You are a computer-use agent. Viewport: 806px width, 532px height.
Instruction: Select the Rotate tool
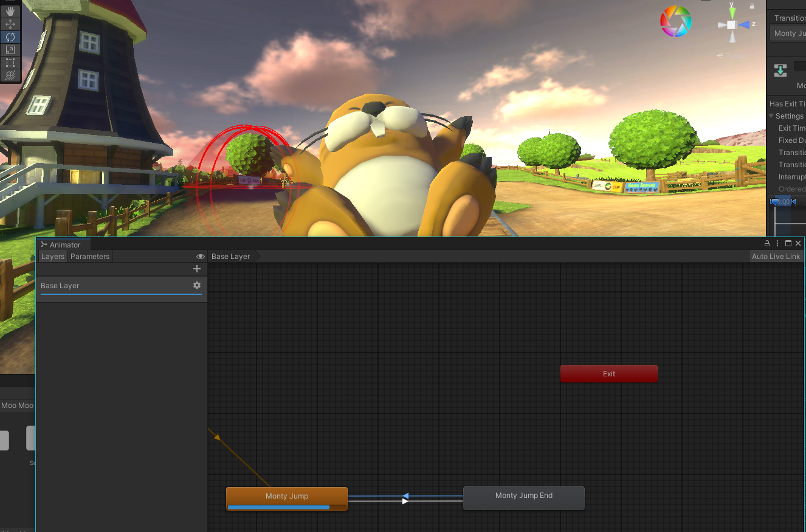click(10, 37)
